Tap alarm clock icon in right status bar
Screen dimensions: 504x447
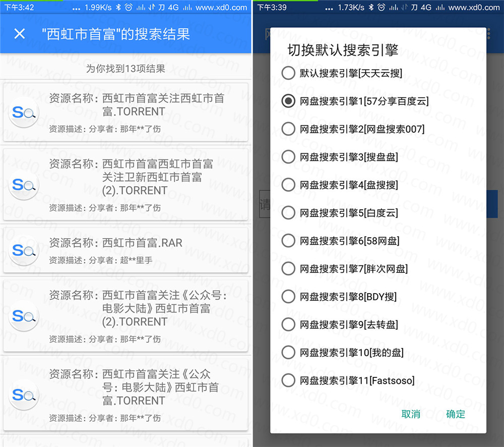pos(381,7)
